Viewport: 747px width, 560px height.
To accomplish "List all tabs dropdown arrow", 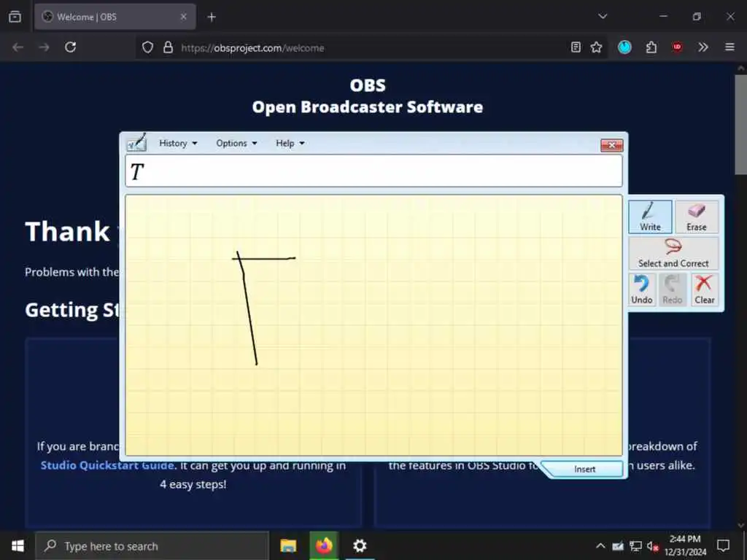I will (x=603, y=17).
